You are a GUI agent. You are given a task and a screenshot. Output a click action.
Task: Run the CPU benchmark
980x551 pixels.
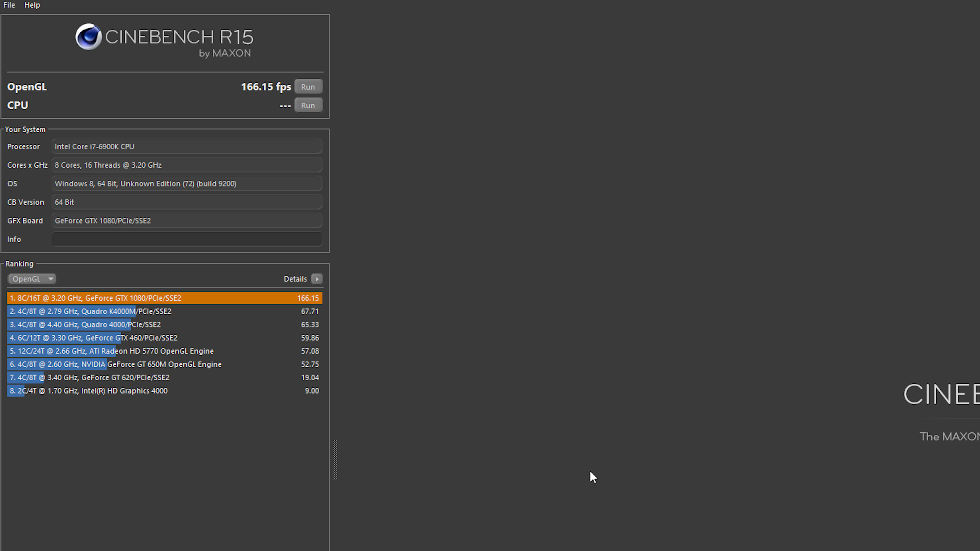click(x=308, y=105)
